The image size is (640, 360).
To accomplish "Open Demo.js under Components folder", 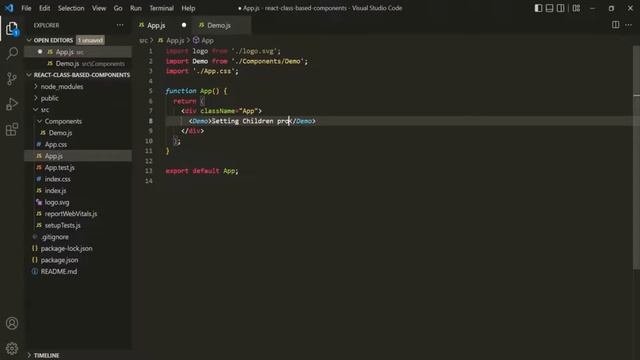I will pos(60,133).
